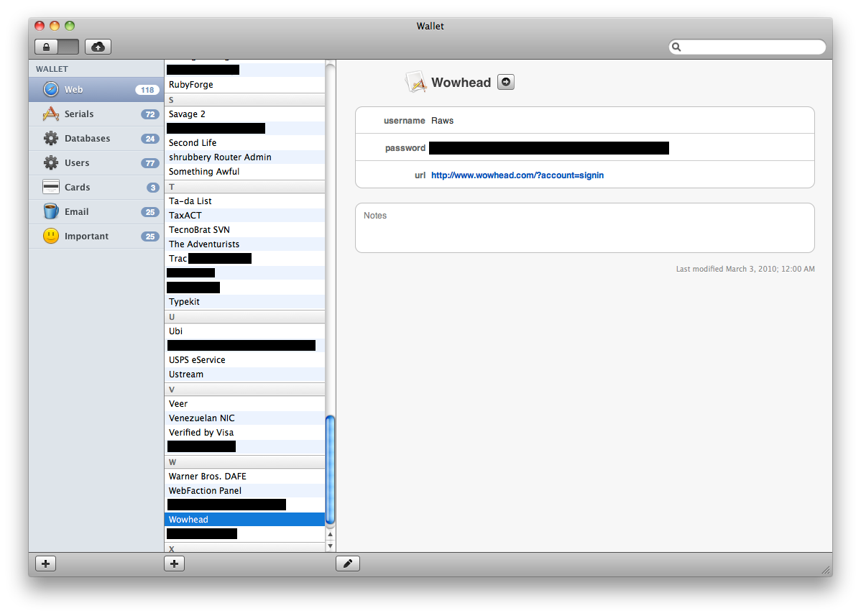Image resolution: width=861 pixels, height=616 pixels.
Task: Select Verified by Visa entry
Action: tap(245, 432)
